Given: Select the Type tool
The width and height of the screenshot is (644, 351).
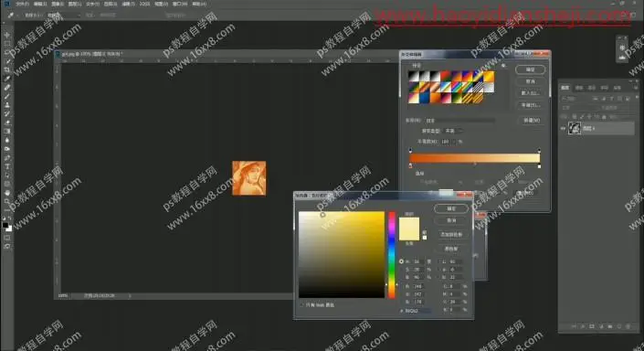Looking at the screenshot, I should click(x=7, y=166).
